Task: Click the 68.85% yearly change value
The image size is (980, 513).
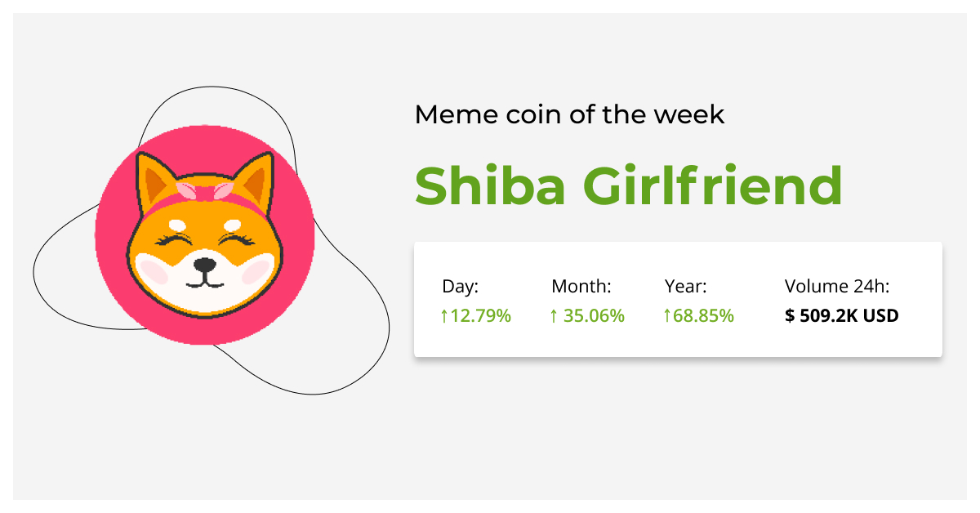Action: point(703,315)
